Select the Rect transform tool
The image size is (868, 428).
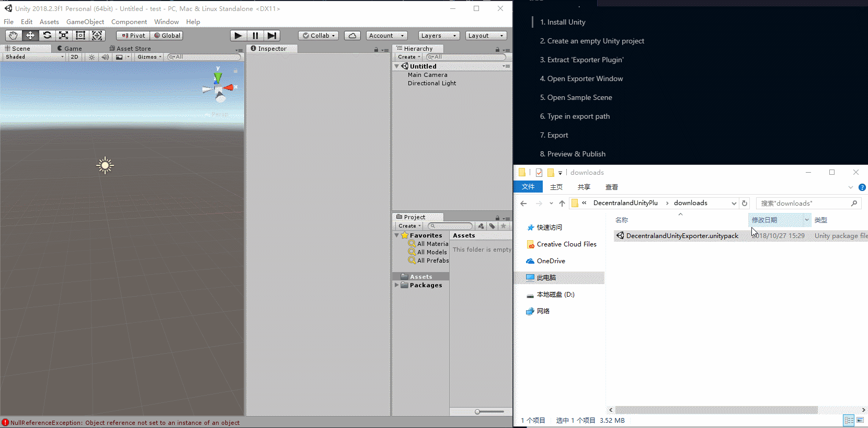(80, 36)
